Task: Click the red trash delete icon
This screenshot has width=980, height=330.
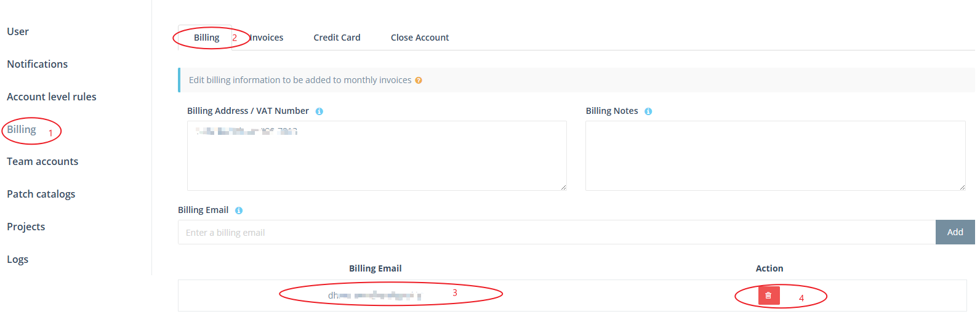Action: tap(768, 296)
